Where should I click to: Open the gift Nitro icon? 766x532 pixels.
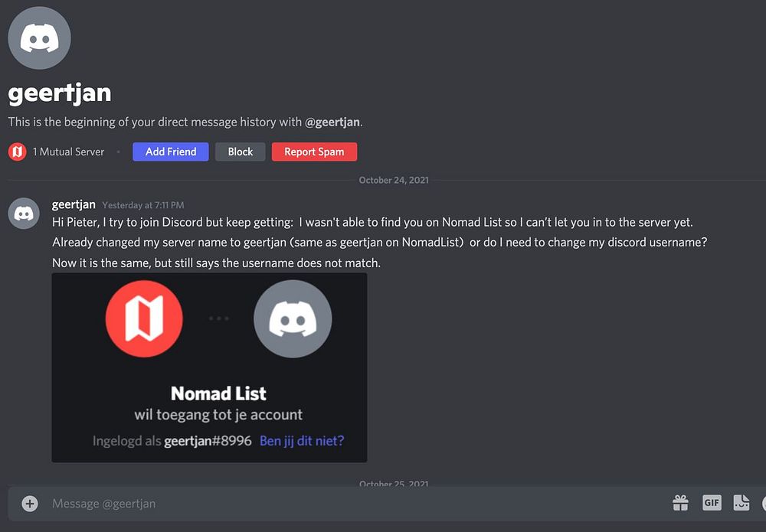680,503
